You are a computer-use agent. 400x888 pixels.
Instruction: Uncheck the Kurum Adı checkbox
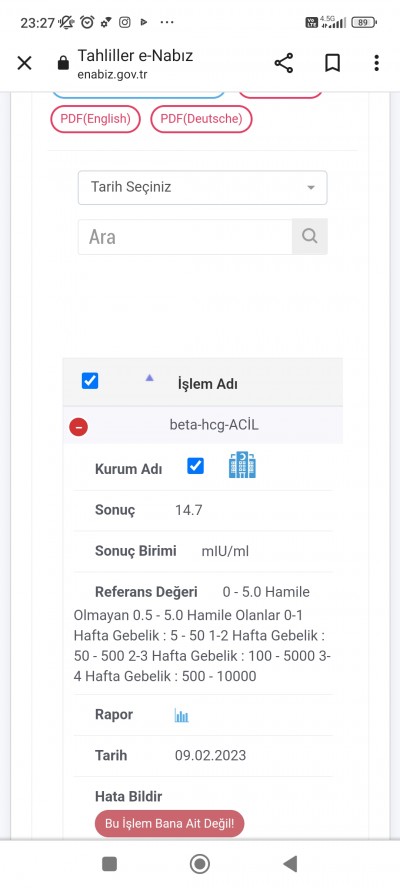[195, 466]
